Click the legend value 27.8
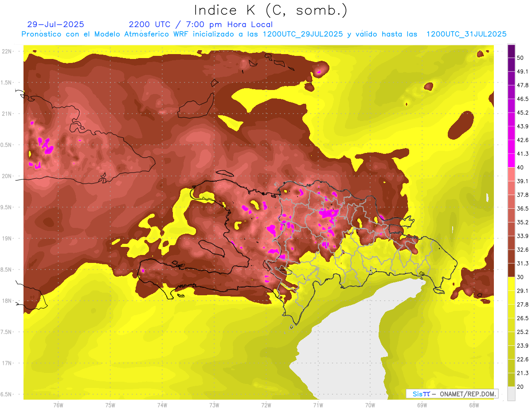532x411 pixels. click(522, 305)
